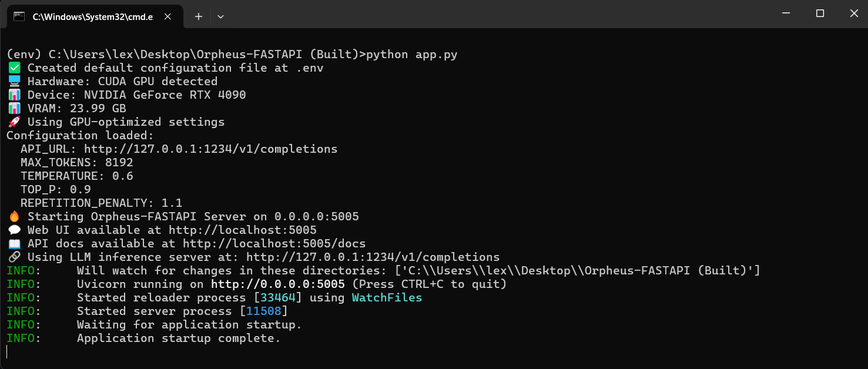The width and height of the screenshot is (868, 369).
Task: Click the speech bubble emoji beside Web UI
Action: (14, 230)
